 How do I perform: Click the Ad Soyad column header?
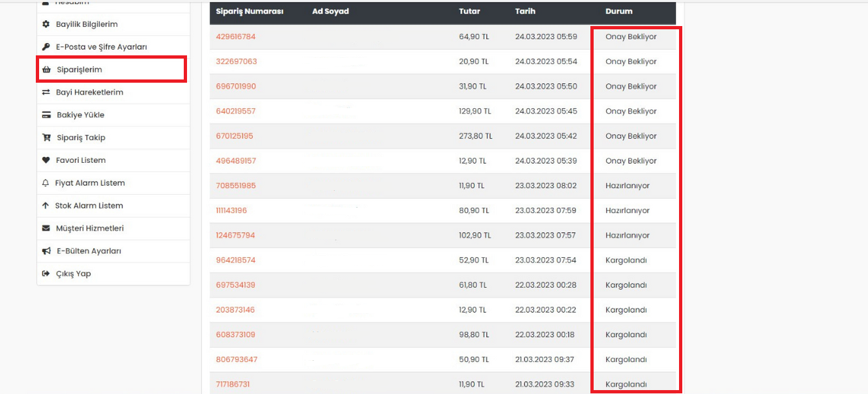330,12
